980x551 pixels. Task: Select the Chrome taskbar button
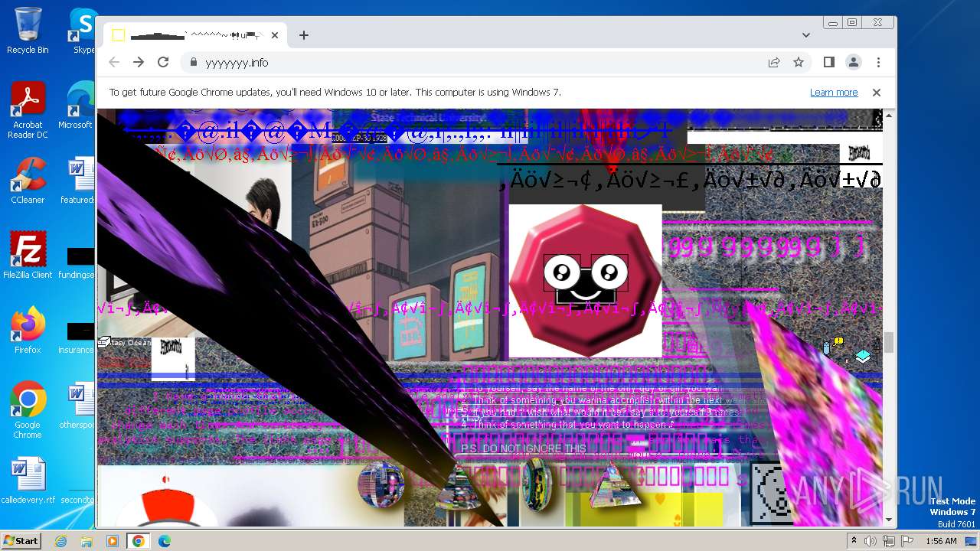(139, 541)
